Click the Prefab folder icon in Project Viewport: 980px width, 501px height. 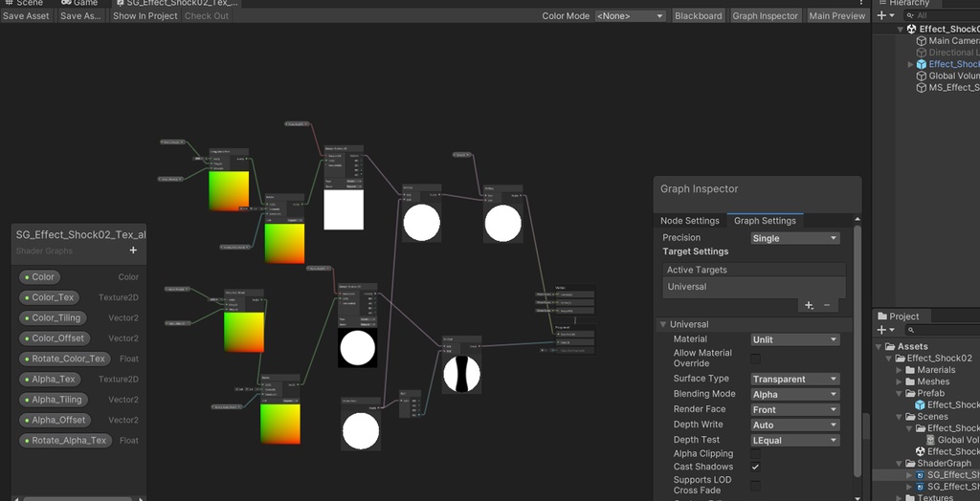coord(910,394)
